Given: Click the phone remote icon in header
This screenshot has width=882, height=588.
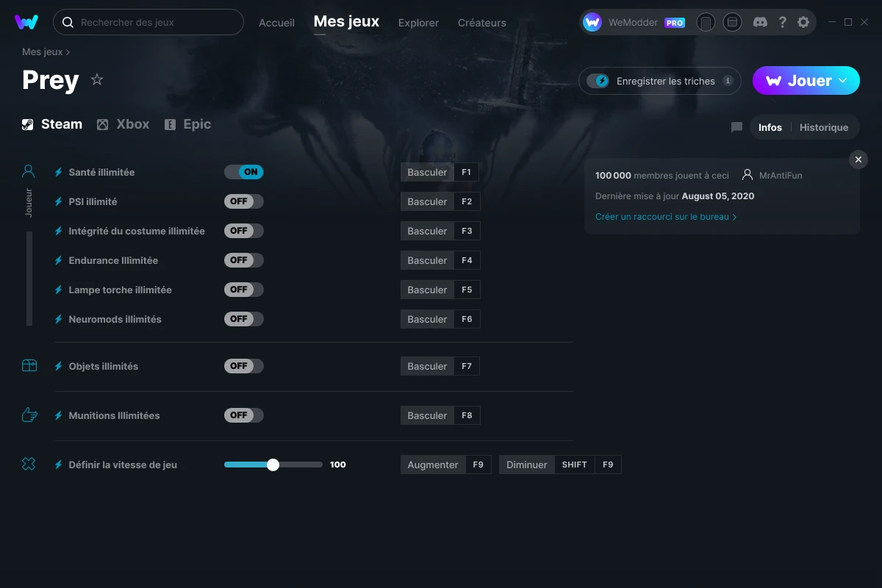Looking at the screenshot, I should click(x=706, y=22).
